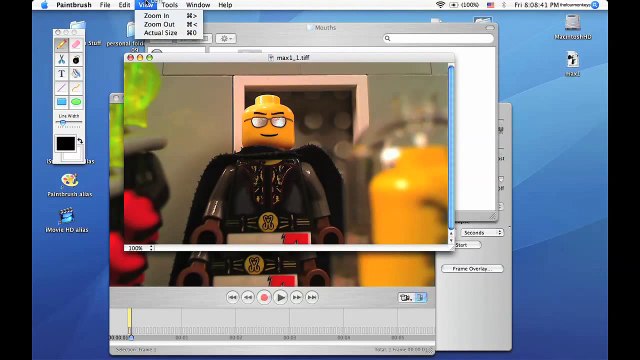Select the pink Eraser tool
Viewport: 640px width, 360px height.
pyautogui.click(x=76, y=44)
